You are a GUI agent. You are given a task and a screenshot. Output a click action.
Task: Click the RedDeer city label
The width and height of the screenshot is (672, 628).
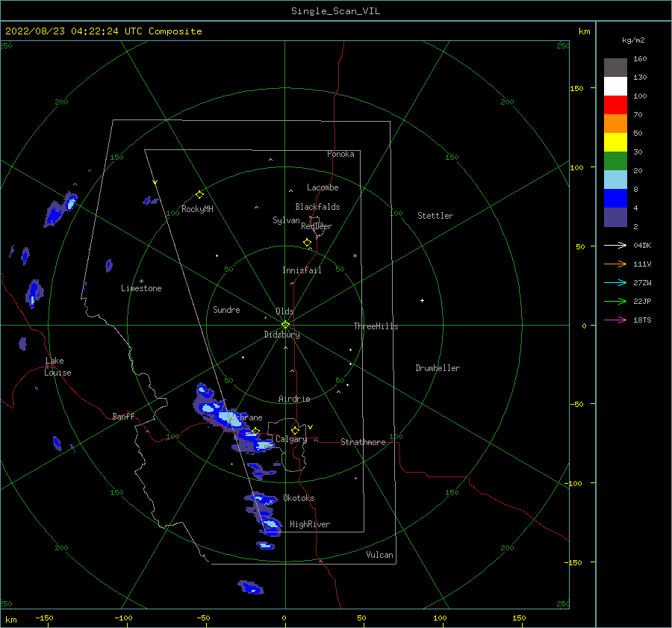click(x=317, y=226)
